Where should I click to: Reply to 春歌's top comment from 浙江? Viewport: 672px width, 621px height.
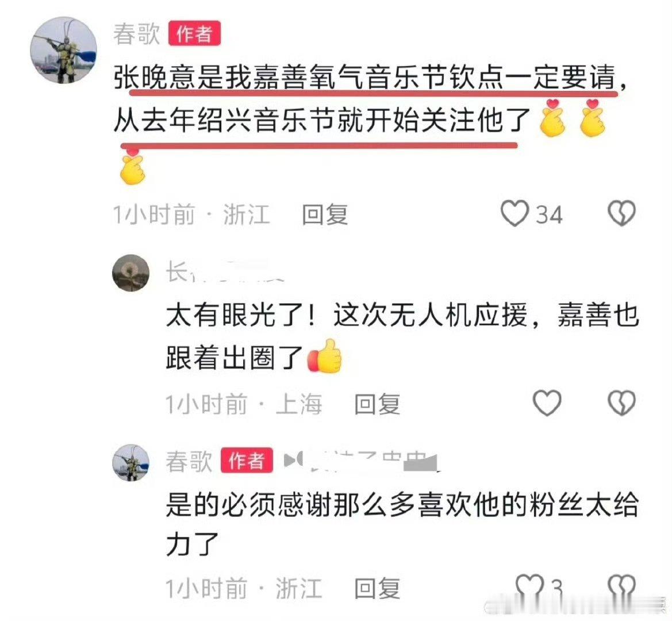pos(324,214)
